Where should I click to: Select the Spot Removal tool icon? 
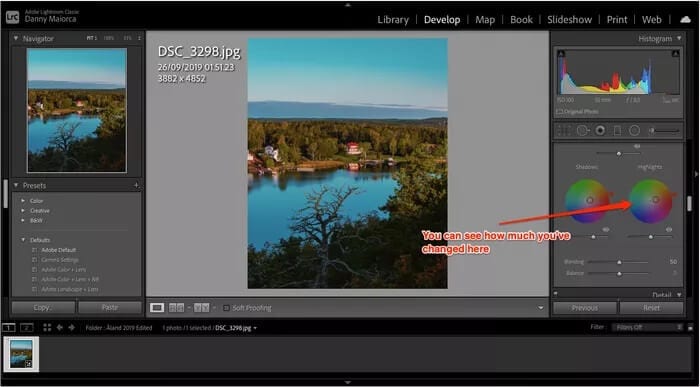click(582, 130)
